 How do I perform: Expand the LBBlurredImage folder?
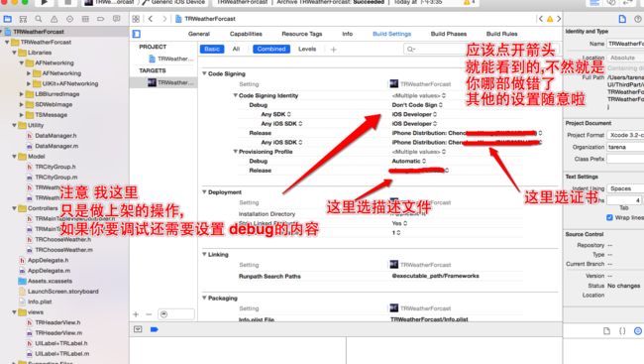coord(22,94)
